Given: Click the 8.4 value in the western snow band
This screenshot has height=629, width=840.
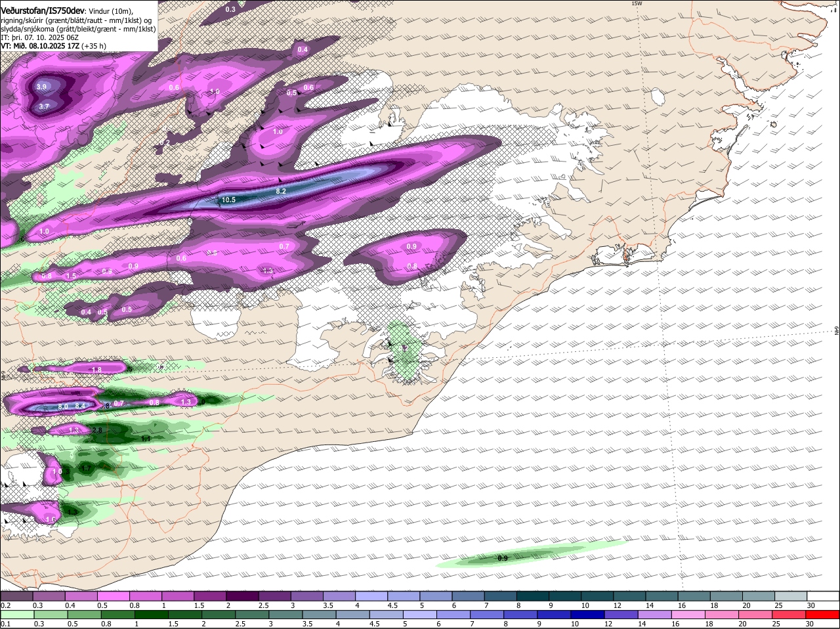Looking at the screenshot, I should tap(80, 407).
